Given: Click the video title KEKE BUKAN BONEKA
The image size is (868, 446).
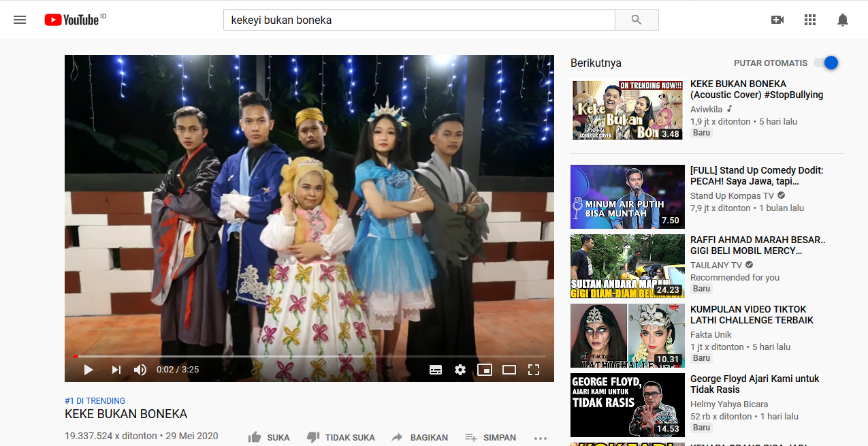Looking at the screenshot, I should pyautogui.click(x=126, y=414).
